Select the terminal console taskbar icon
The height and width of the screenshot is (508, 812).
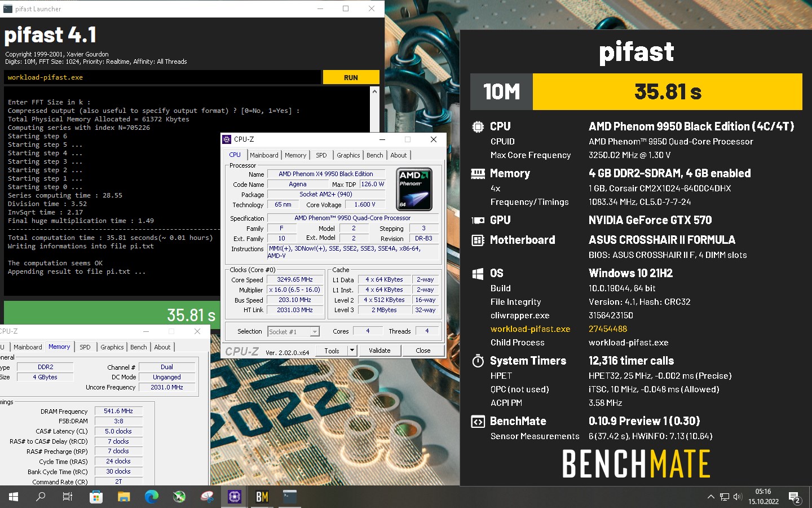point(289,497)
